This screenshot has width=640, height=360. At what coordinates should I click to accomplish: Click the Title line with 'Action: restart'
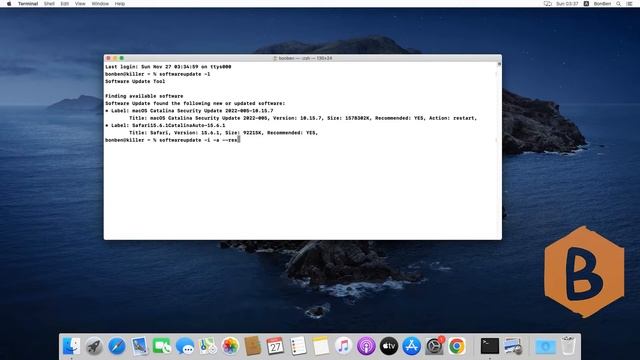(303, 118)
